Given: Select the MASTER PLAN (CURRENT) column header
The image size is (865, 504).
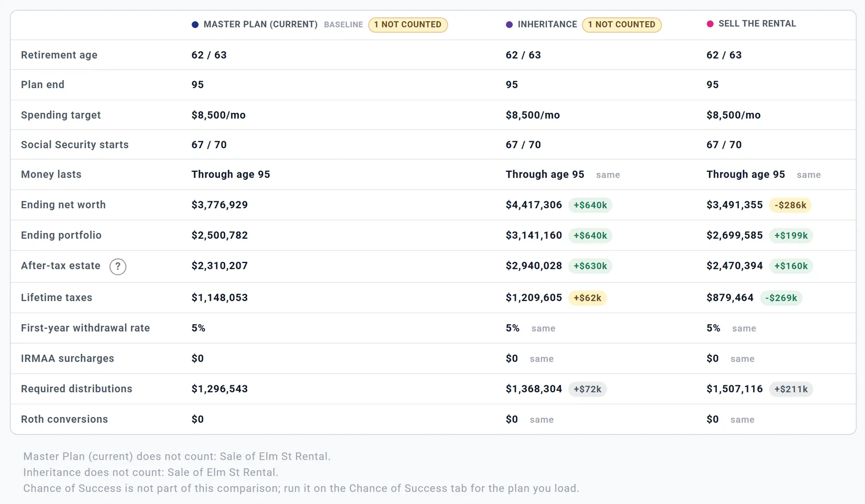Looking at the screenshot, I should pyautogui.click(x=261, y=24).
